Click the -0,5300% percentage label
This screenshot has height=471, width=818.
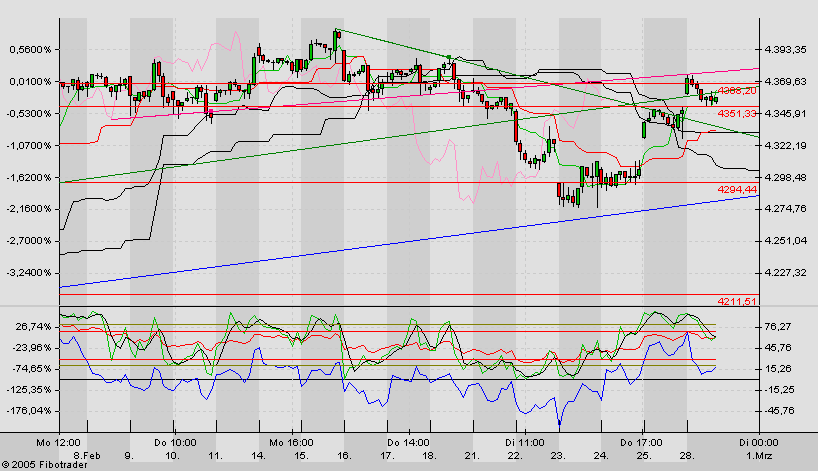[29, 114]
